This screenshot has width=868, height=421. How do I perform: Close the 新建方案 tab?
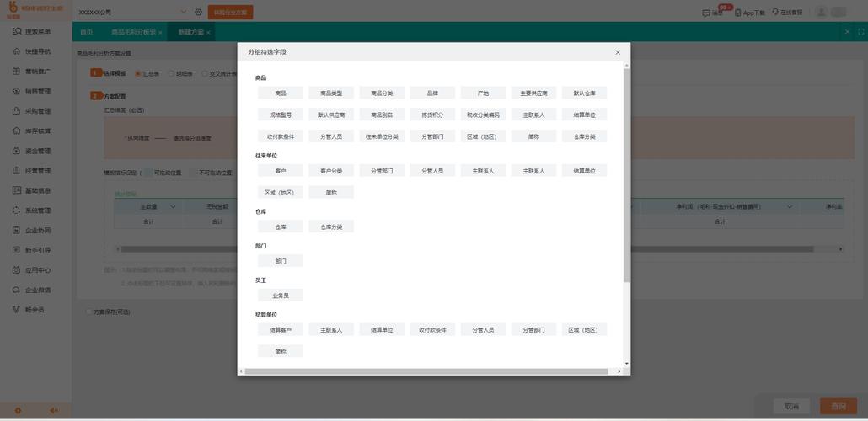pyautogui.click(x=209, y=33)
